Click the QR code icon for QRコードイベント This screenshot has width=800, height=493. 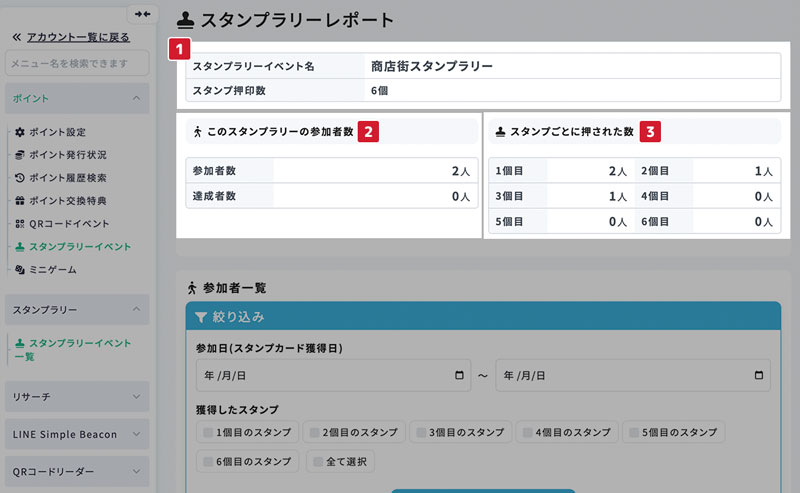pyautogui.click(x=20, y=223)
